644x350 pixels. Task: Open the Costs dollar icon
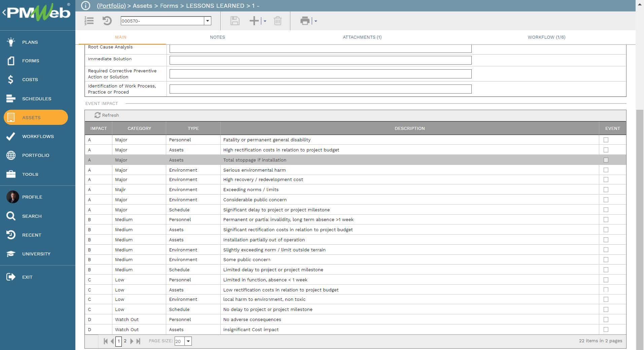(x=11, y=80)
